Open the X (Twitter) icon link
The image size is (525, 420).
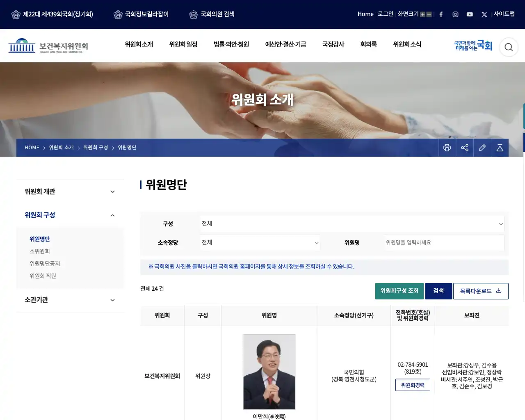[484, 14]
